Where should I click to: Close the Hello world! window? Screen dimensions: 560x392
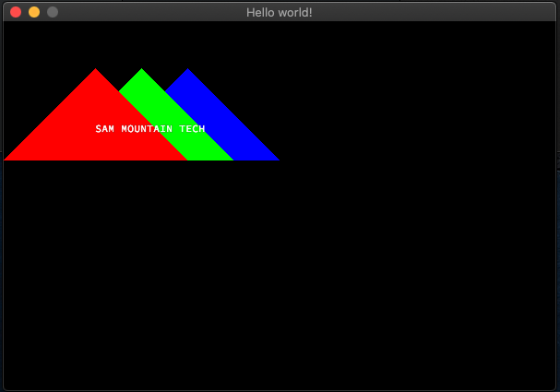pos(16,12)
